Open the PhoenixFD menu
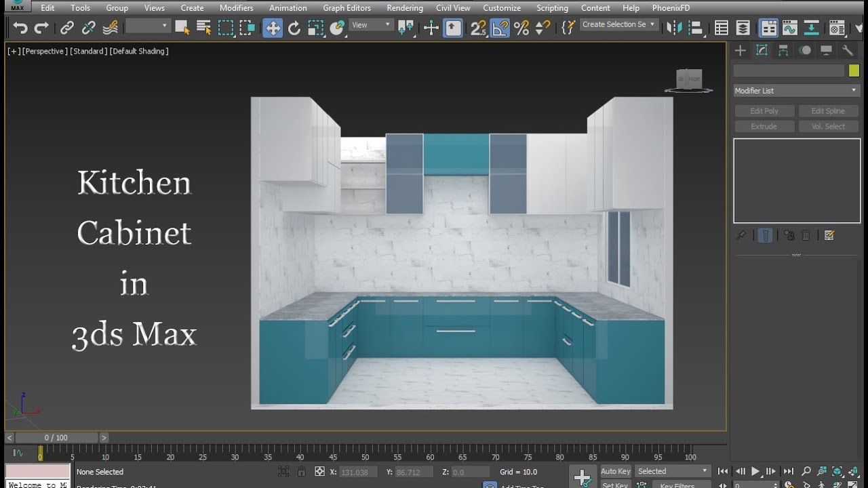The height and width of the screenshot is (488, 868). click(671, 8)
